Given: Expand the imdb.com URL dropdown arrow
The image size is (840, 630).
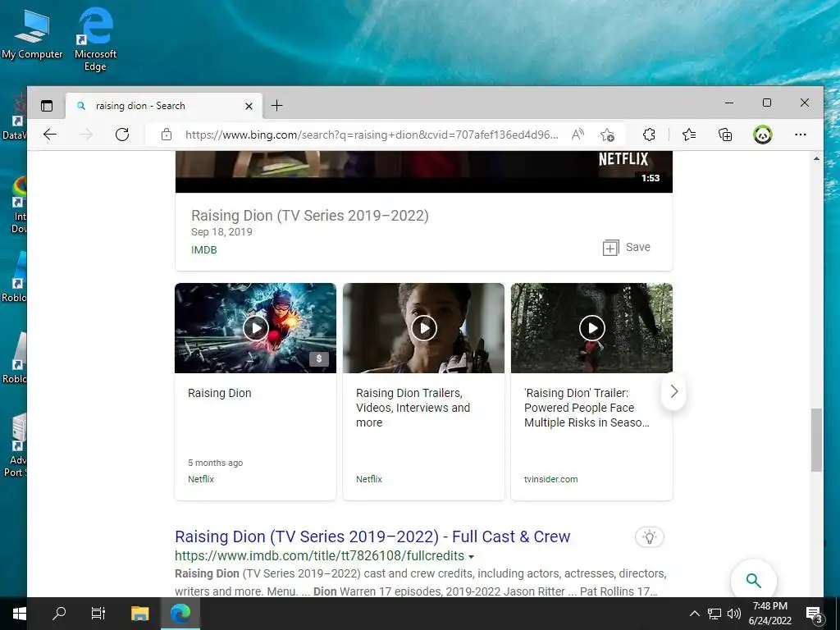Looking at the screenshot, I should click(x=471, y=557).
